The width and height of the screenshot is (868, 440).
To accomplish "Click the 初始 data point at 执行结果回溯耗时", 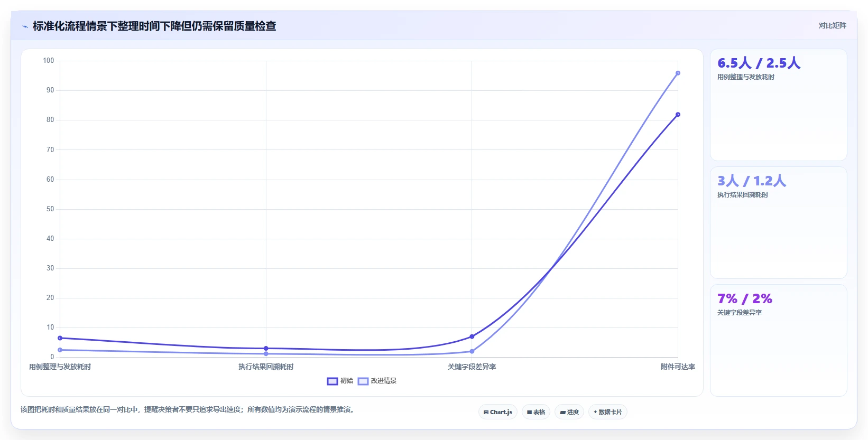I will tap(266, 349).
